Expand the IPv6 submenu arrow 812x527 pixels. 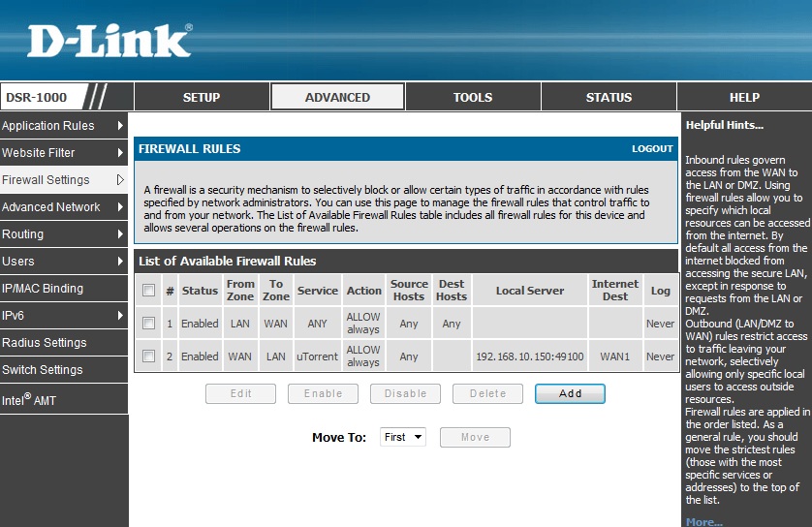120,315
